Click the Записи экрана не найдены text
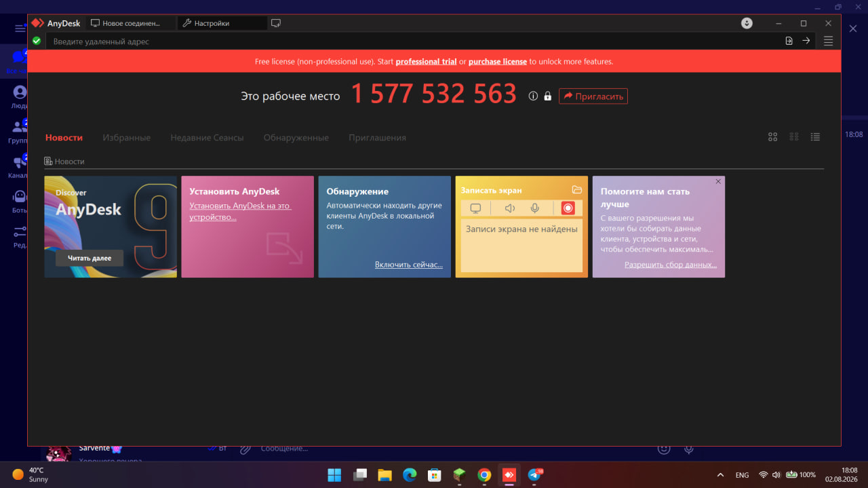868x488 pixels. (x=521, y=229)
